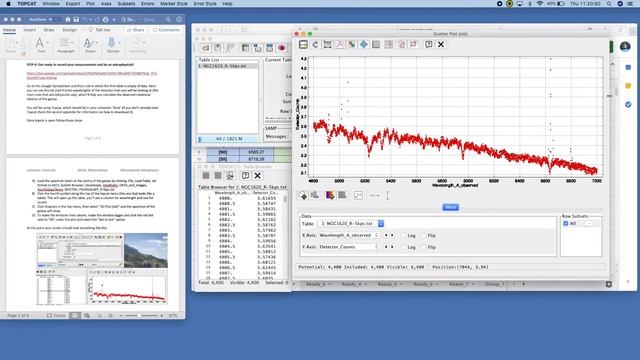Click the Home icon in Word title bar
640x360 pixels.
coord(68,19)
